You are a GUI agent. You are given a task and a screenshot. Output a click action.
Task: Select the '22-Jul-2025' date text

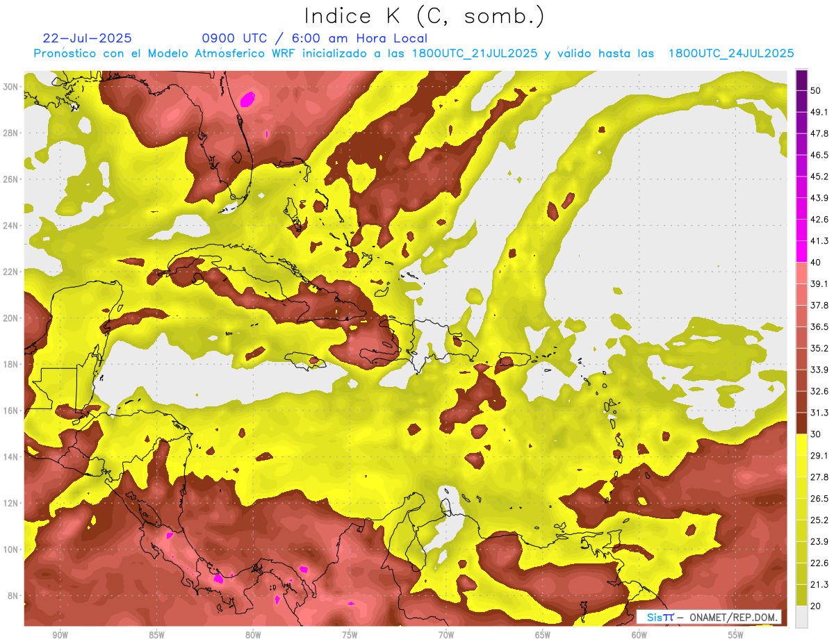click(x=87, y=38)
